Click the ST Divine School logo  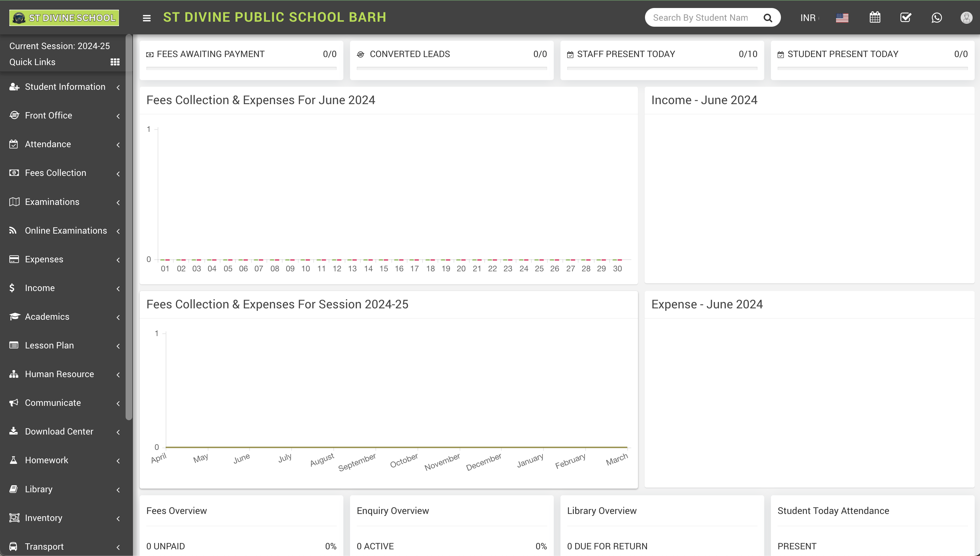[63, 18]
